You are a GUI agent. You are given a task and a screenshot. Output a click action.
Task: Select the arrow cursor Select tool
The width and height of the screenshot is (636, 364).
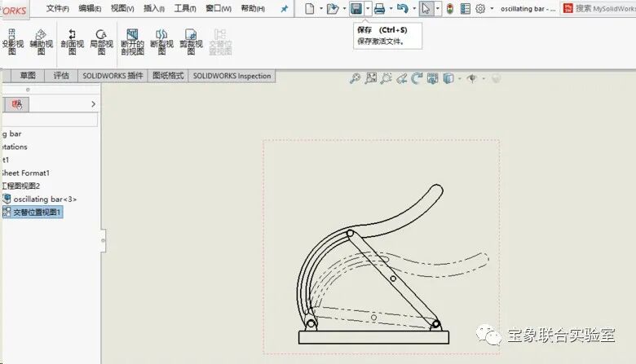(426, 8)
